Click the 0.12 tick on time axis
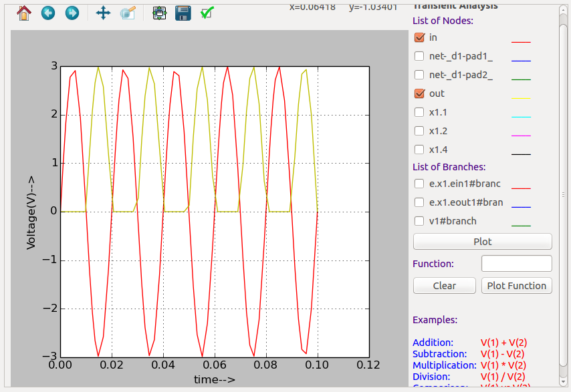The image size is (571, 392). click(x=368, y=365)
